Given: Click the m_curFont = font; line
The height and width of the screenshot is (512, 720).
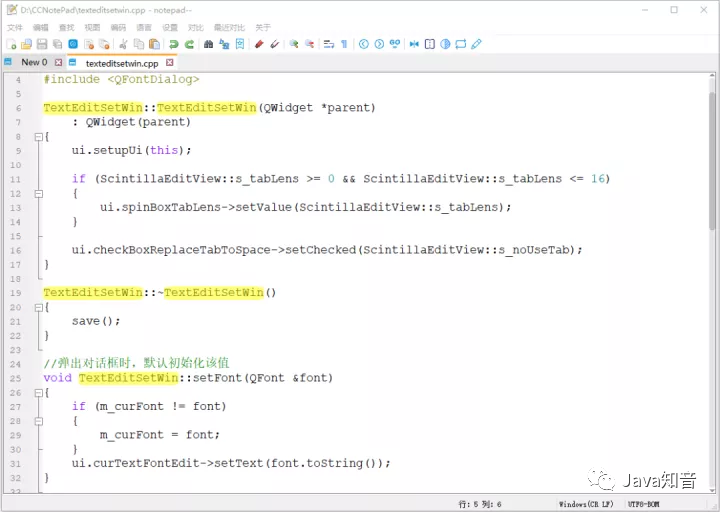Looking at the screenshot, I should (160, 435).
